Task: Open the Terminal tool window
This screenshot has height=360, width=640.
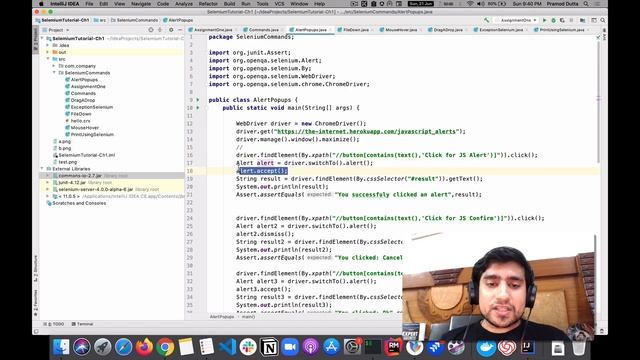Action: coord(82,324)
